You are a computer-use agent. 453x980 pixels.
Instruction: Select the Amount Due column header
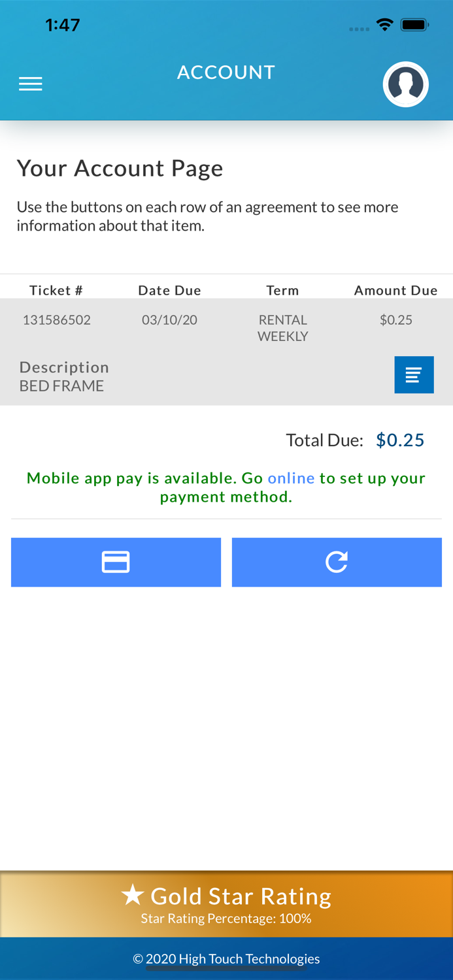(x=396, y=290)
